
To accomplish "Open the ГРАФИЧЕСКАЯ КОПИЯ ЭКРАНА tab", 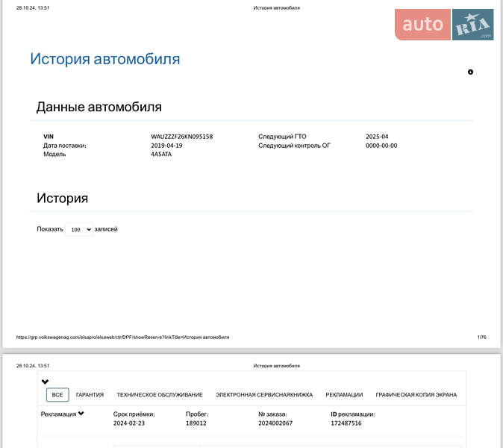I will (x=416, y=395).
